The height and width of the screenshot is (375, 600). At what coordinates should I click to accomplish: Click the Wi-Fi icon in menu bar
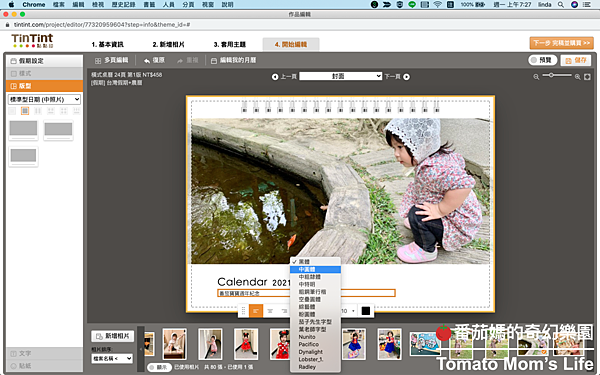click(437, 5)
